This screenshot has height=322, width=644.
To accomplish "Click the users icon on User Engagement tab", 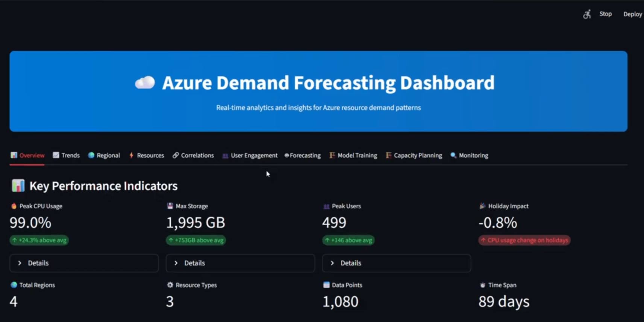I will coord(225,156).
